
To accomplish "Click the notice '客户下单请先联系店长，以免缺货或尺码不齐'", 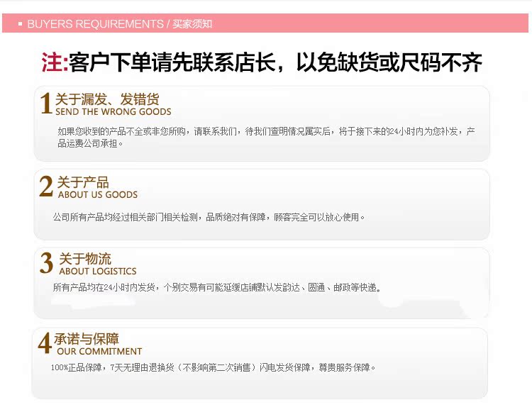I will pyautogui.click(x=275, y=62).
